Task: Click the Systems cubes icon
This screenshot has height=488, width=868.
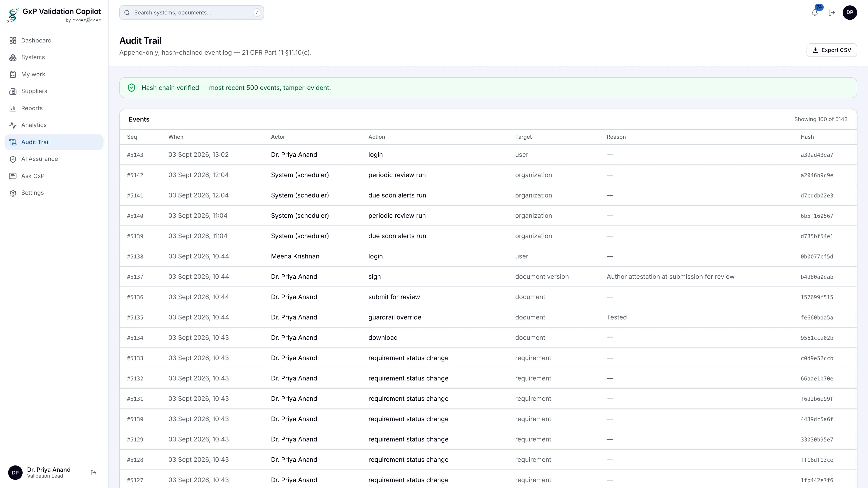Action: pyautogui.click(x=13, y=57)
